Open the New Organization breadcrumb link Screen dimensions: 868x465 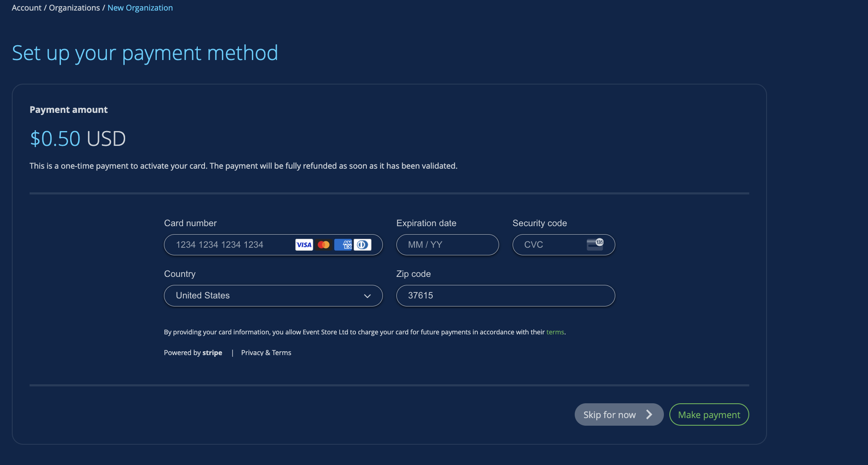coord(140,8)
